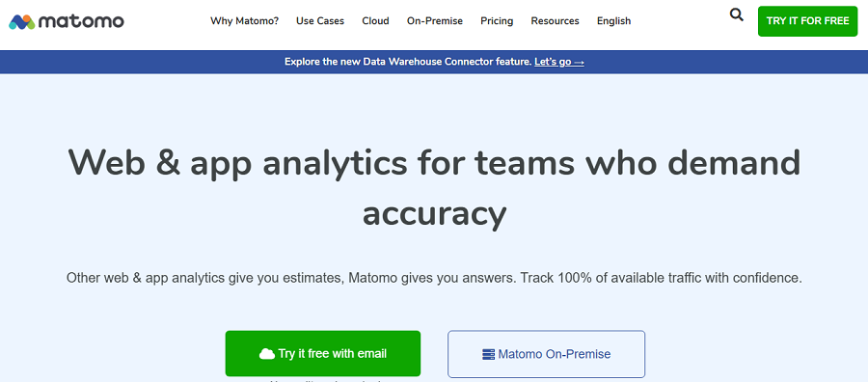Select the On-Premise navigation item
868x382 pixels.
click(x=435, y=21)
